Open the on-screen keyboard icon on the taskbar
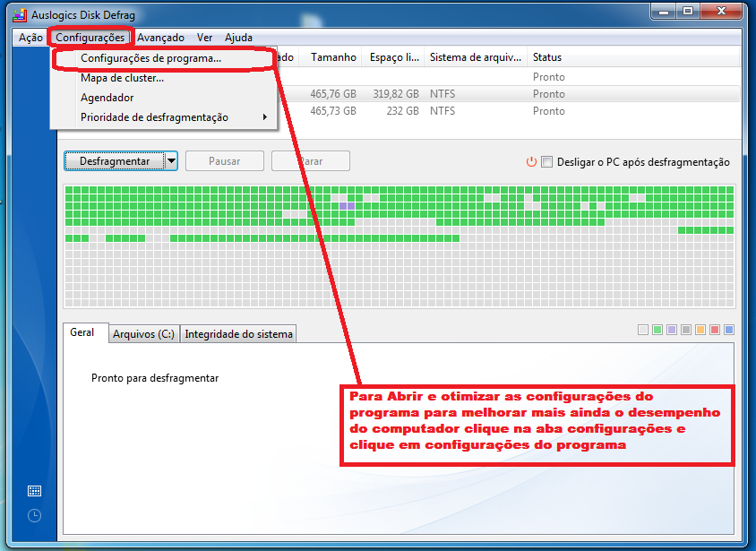Image resolution: width=756 pixels, height=551 pixels. [34, 491]
